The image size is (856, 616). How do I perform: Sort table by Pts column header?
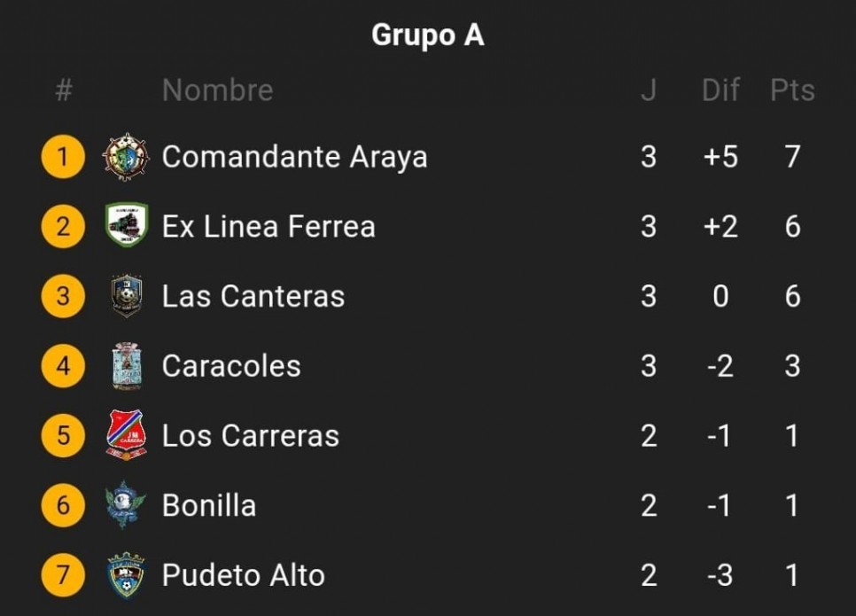point(792,90)
